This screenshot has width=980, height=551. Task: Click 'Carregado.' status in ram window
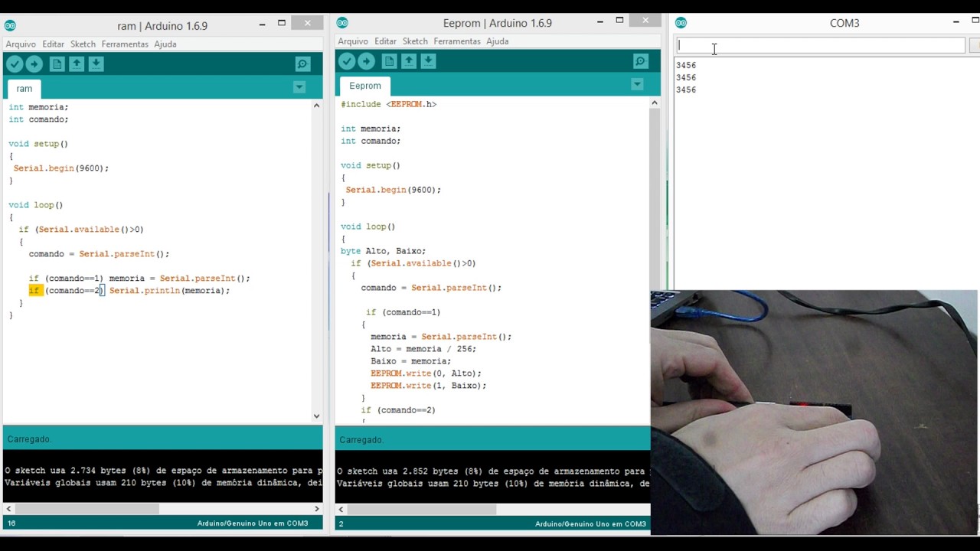pos(29,439)
